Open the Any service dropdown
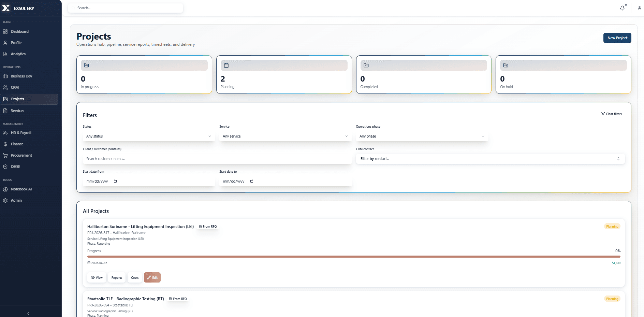This screenshot has height=317, width=644. pos(285,136)
